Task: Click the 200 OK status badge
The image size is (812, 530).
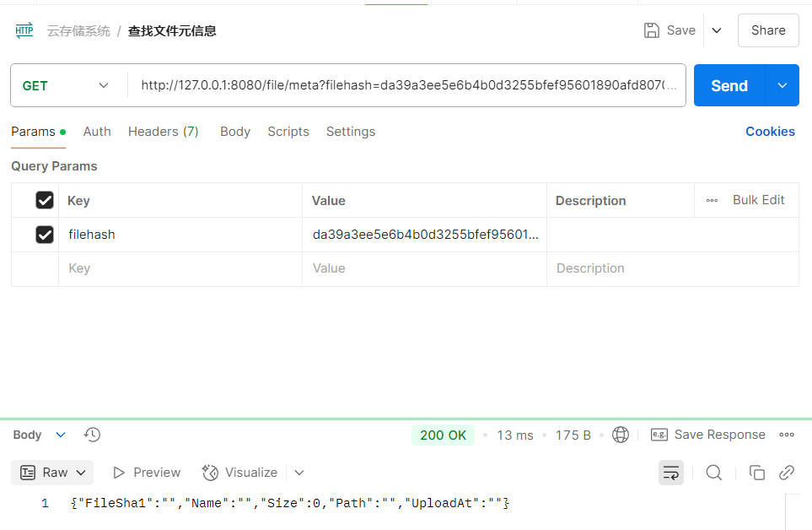Action: pyautogui.click(x=443, y=435)
